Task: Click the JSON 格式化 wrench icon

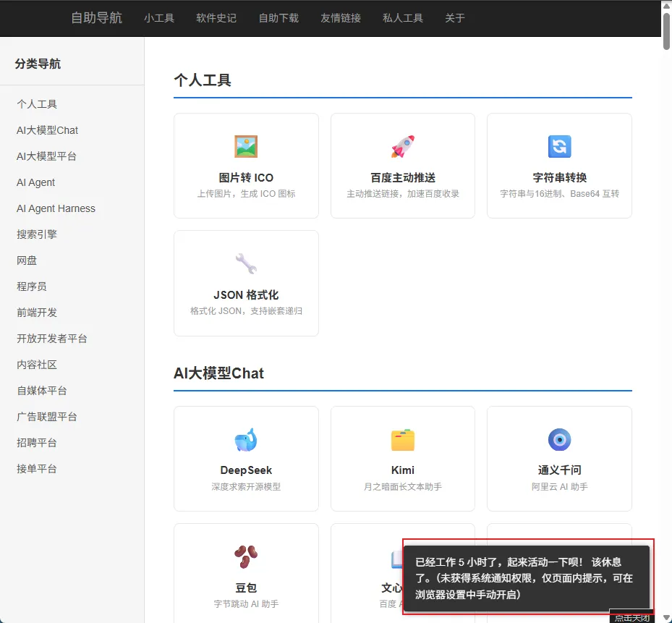Action: tap(246, 263)
